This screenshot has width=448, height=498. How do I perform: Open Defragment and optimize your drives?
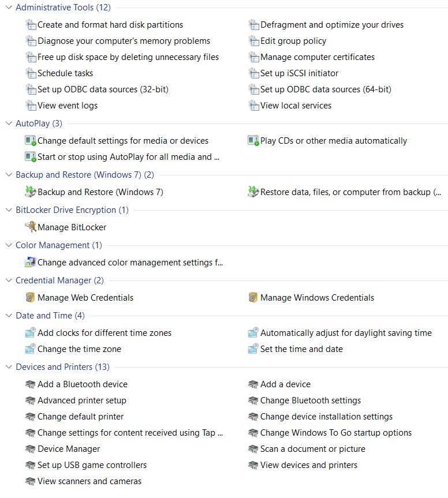coord(331,25)
